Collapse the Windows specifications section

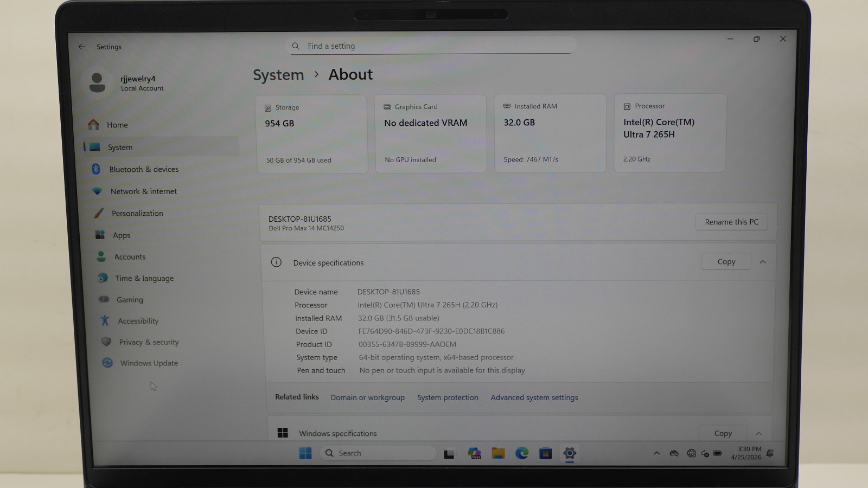click(x=759, y=433)
